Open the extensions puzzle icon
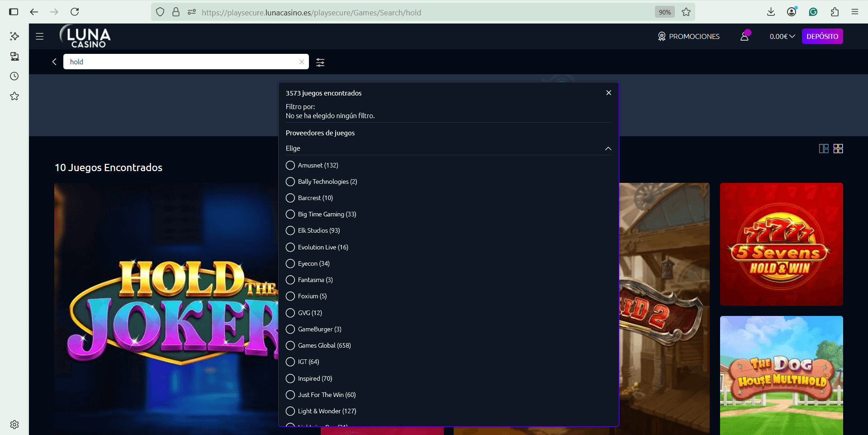This screenshot has width=868, height=435. click(x=835, y=12)
